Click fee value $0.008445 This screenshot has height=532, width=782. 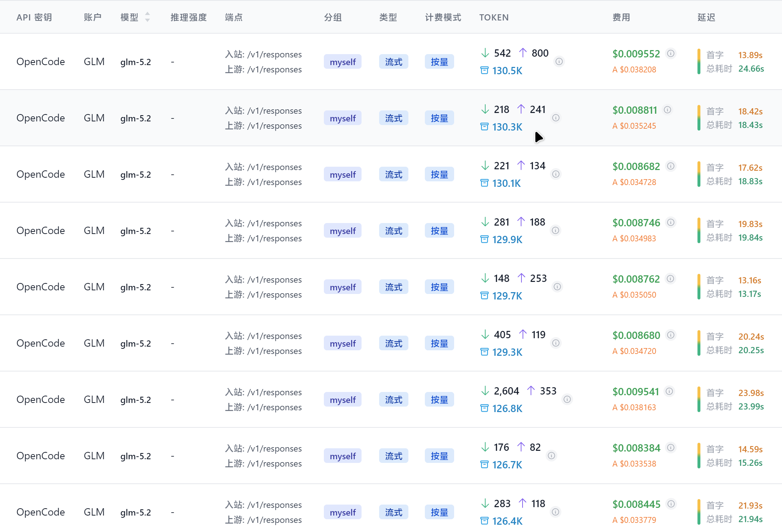(636, 504)
